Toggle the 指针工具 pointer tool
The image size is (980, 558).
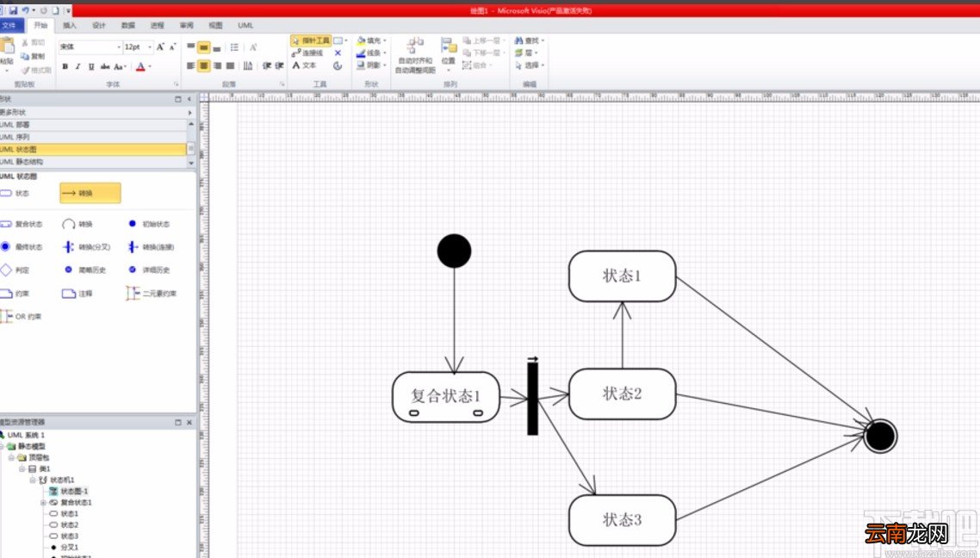tap(311, 40)
